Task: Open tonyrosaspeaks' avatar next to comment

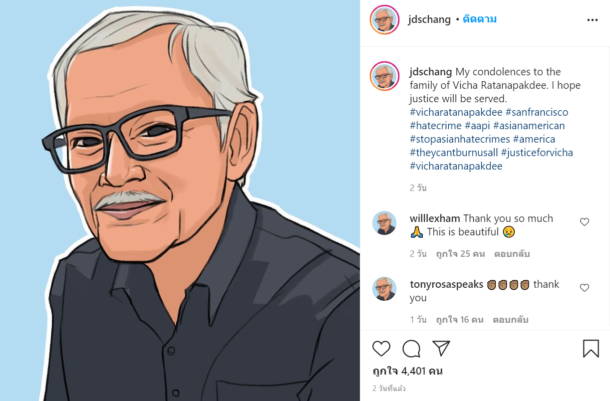Action: coord(384,289)
